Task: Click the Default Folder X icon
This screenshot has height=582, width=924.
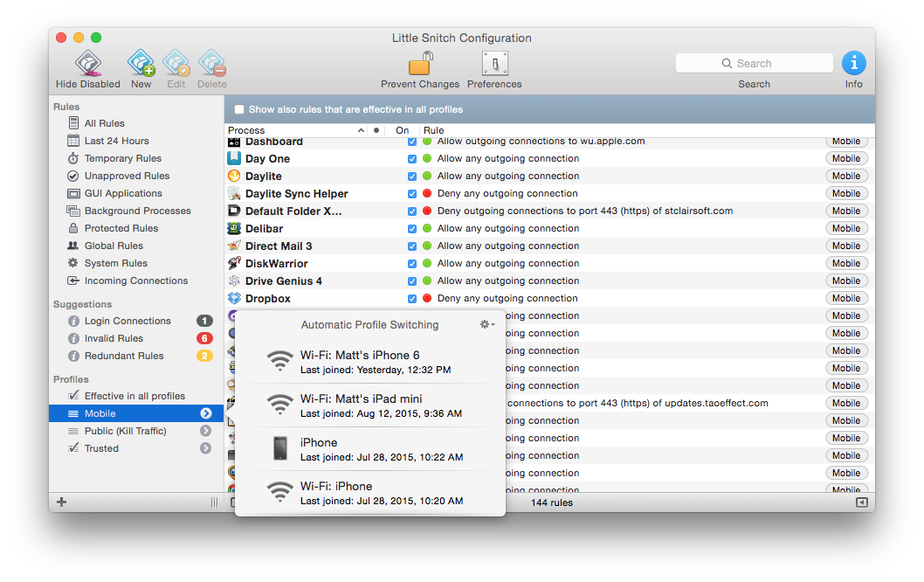Action: (x=234, y=211)
